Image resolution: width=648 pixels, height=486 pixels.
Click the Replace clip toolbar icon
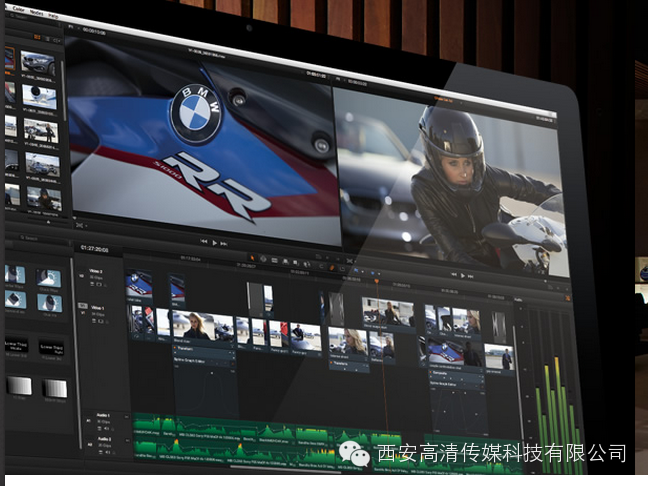(x=306, y=264)
